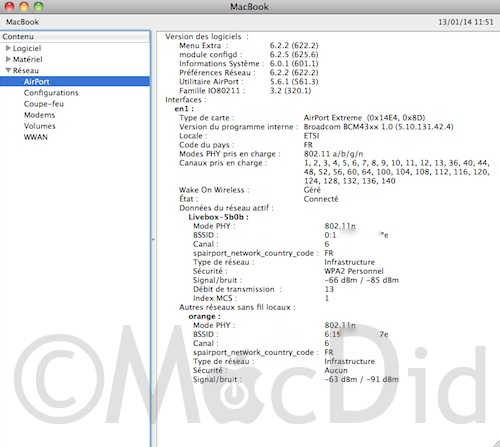The width and height of the screenshot is (500, 447).
Task: Click signal value -66 dBm / -85 dBm
Action: 361,280
